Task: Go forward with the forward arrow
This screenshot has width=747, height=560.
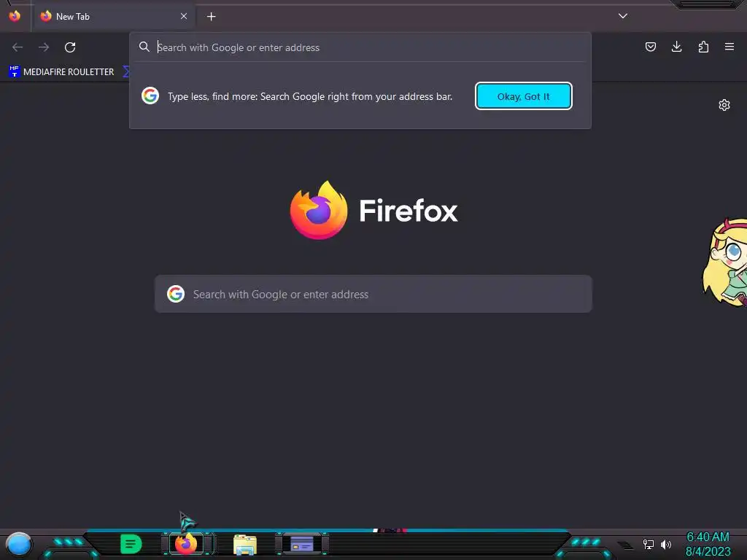Action: [x=44, y=47]
